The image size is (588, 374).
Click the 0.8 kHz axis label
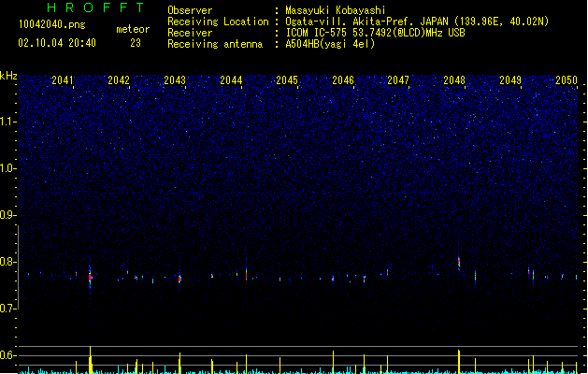(x=8, y=262)
